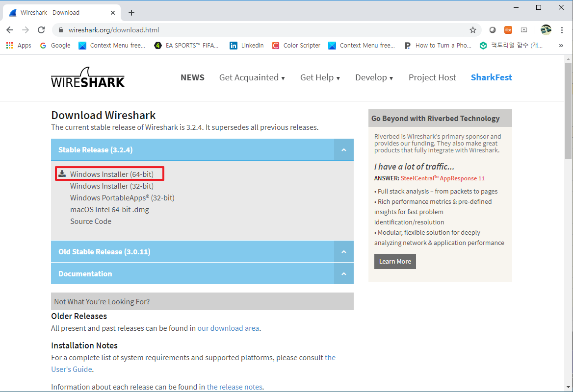This screenshot has height=392, width=573.
Task: Go back with the browser back arrow
Action: tap(10, 30)
